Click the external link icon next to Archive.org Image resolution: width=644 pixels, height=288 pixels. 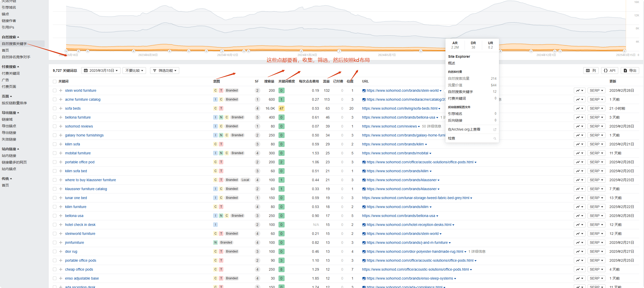click(495, 130)
